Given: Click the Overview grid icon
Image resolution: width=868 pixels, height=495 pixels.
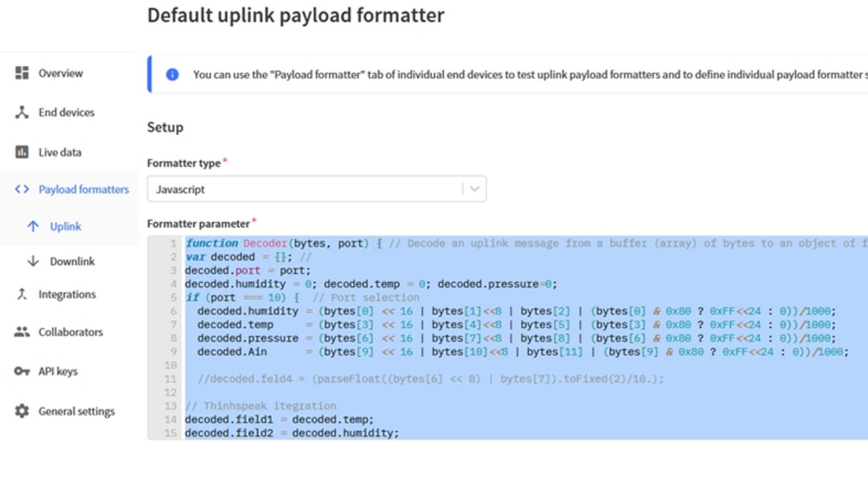Looking at the screenshot, I should (x=22, y=73).
